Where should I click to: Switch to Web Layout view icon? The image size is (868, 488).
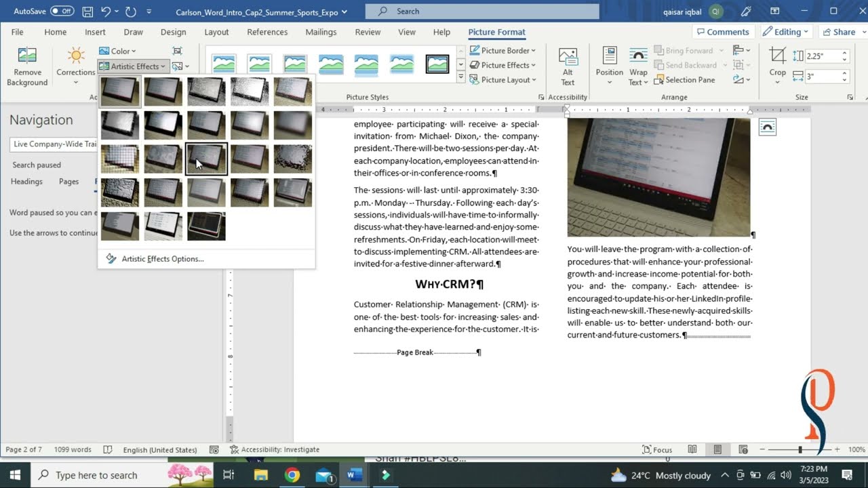[743, 449]
